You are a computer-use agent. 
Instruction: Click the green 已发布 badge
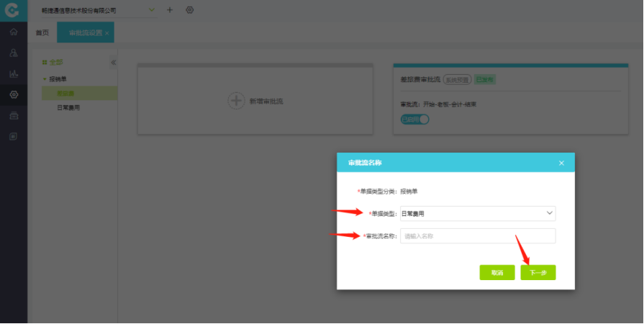[485, 79]
